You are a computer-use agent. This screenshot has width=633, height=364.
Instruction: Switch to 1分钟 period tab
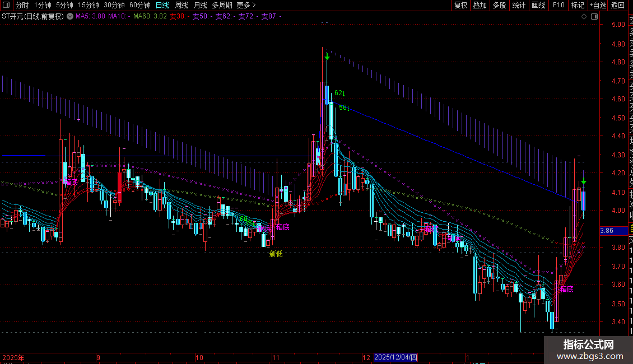[x=43, y=5]
